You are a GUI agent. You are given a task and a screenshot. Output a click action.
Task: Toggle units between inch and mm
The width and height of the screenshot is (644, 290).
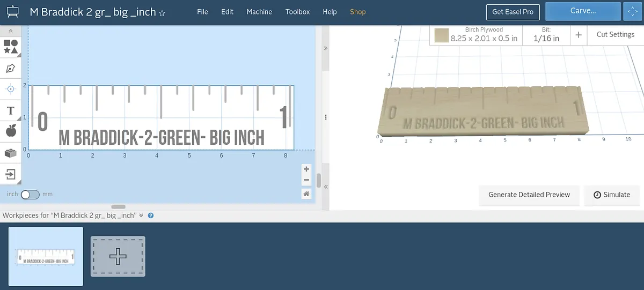[30, 195]
